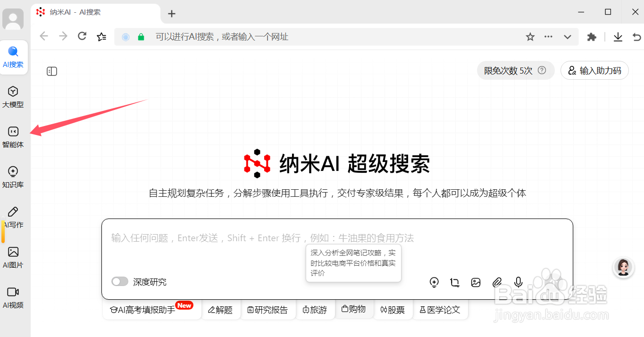Attach a file using the paperclip icon
644x337 pixels.
click(497, 282)
